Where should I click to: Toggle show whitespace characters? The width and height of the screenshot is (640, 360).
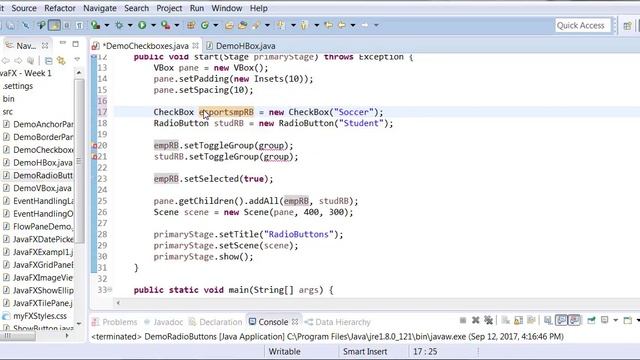click(x=80, y=25)
